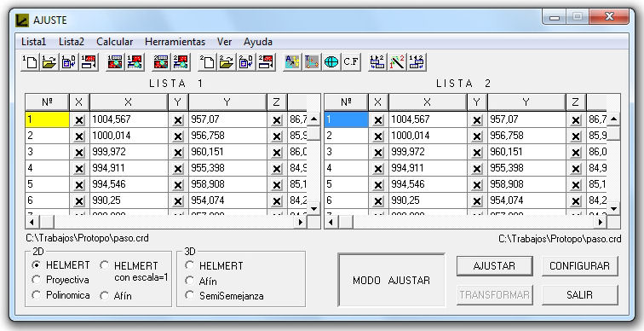This screenshot has height=331, width=644.
Task: Click the List 1 save disk icon
Action: click(x=69, y=62)
